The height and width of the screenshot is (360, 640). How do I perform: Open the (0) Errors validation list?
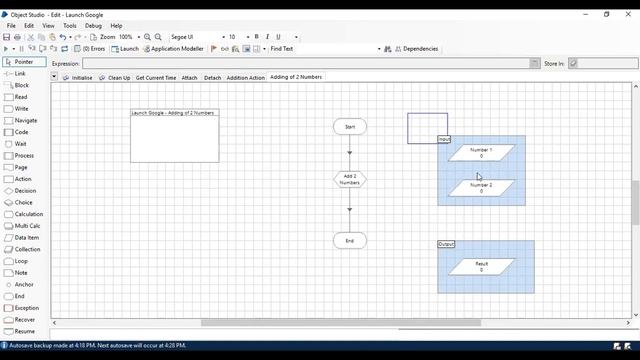[89, 49]
